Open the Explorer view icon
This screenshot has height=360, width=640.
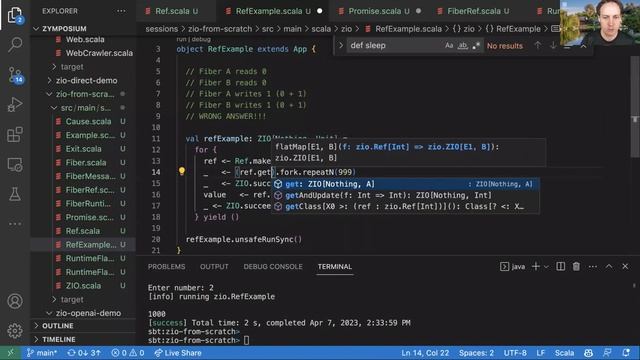15,15
